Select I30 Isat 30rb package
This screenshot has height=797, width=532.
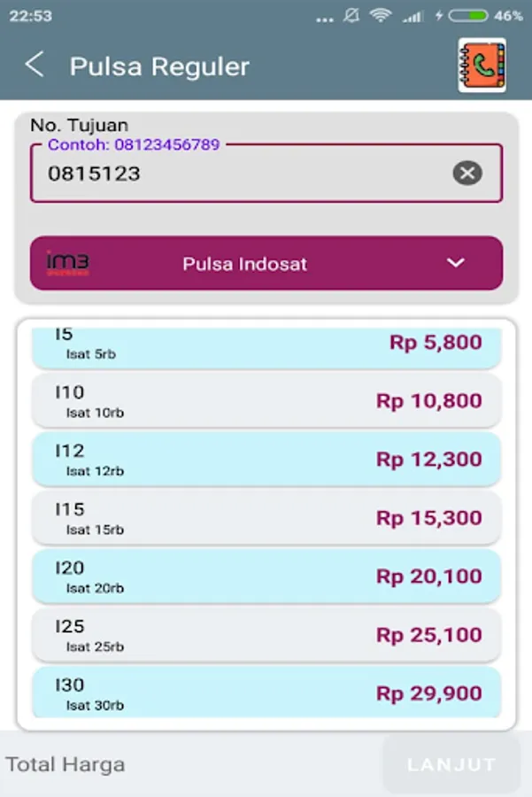pos(266,693)
